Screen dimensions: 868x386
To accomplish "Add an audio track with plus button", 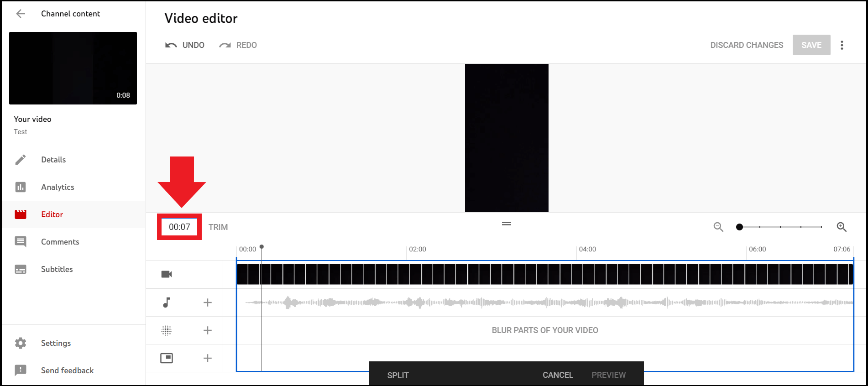I will pyautogui.click(x=207, y=303).
